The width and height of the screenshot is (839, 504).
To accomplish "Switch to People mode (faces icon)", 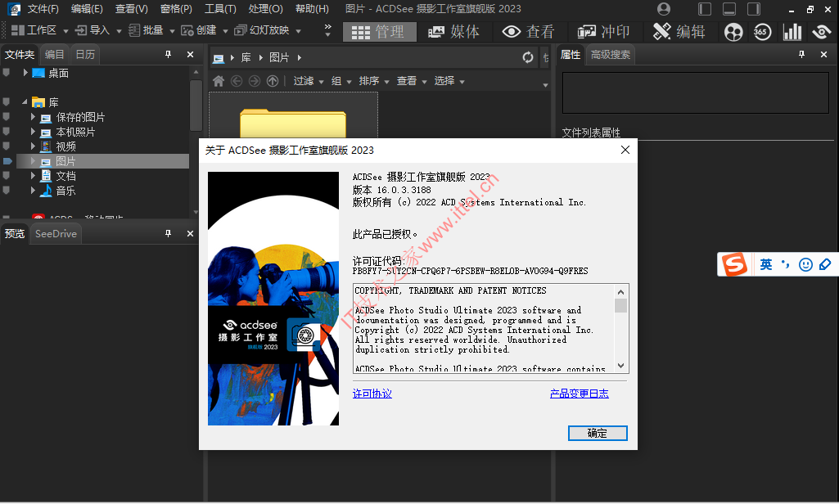I will point(733,32).
